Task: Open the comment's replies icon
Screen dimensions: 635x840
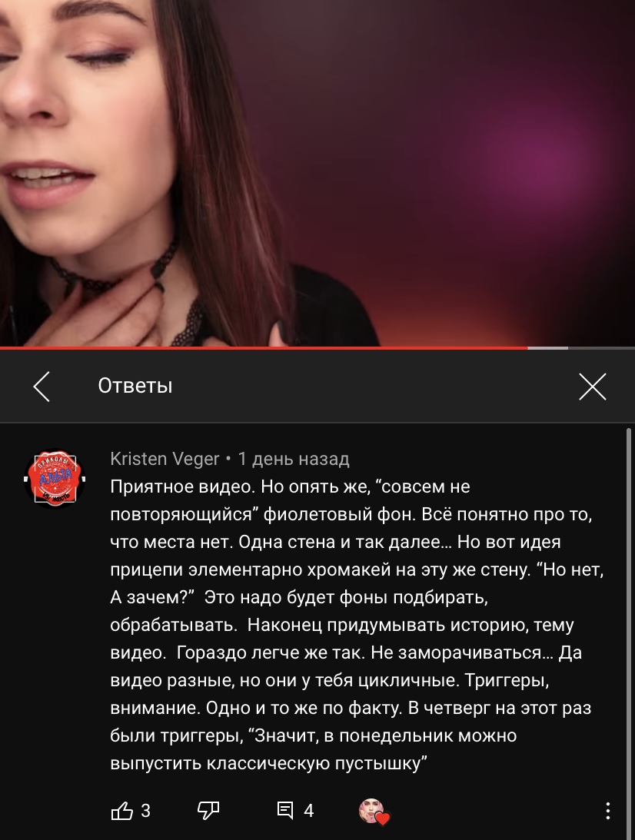Action: (285, 811)
